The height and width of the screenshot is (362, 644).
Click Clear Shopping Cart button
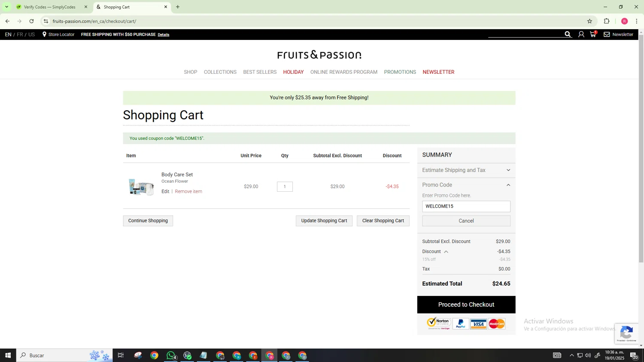383,220
